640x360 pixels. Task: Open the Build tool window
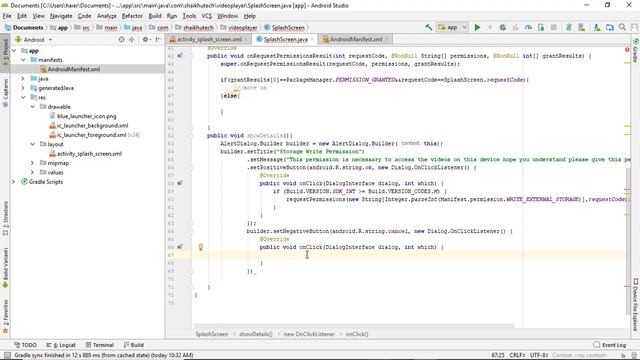(134, 345)
